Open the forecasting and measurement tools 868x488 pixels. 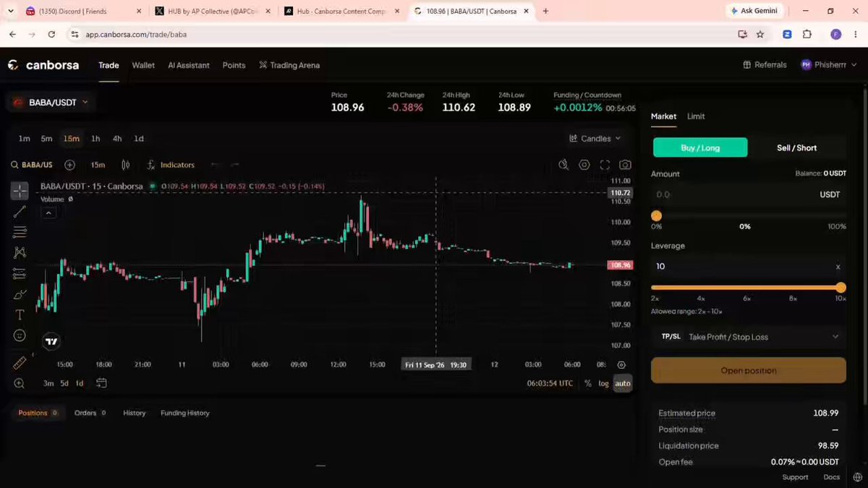click(20, 273)
